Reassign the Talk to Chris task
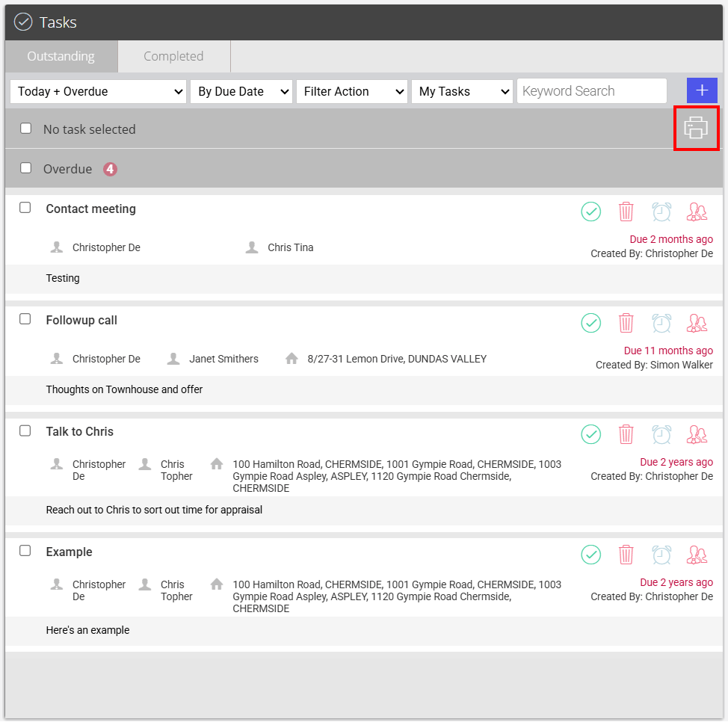728x722 pixels. pos(697,434)
